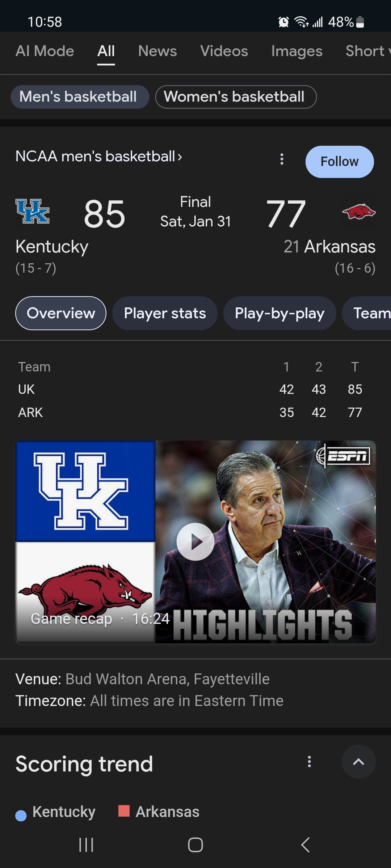Open NCAA men's basketball league page
Viewport: 391px width, 868px height.
98,157
